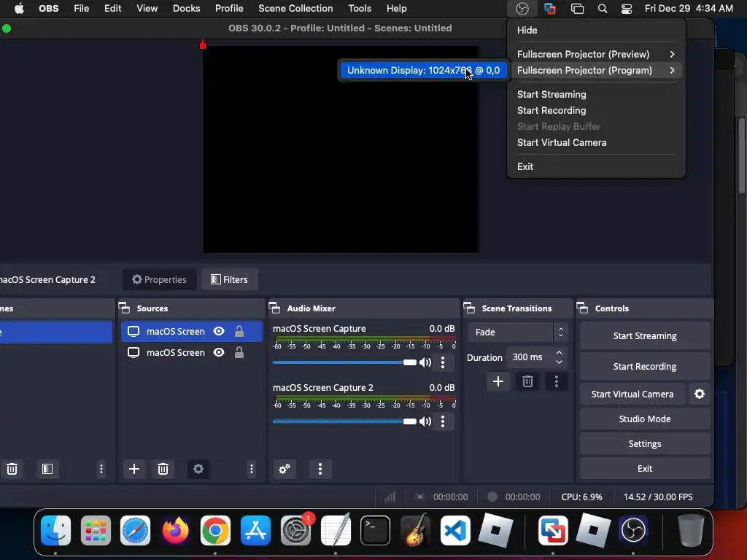Click 14.52 / 30.00 FPS status text
The height and width of the screenshot is (560, 747).
click(658, 497)
